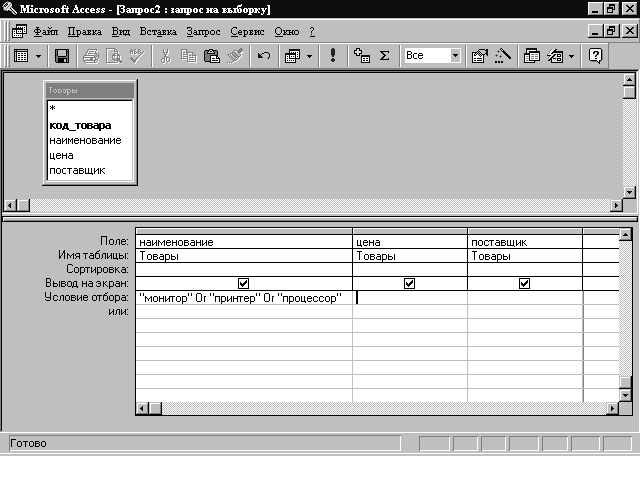Screen dimensions: 640x480
Task: Open Print Preview icon
Action: pyautogui.click(x=114, y=56)
